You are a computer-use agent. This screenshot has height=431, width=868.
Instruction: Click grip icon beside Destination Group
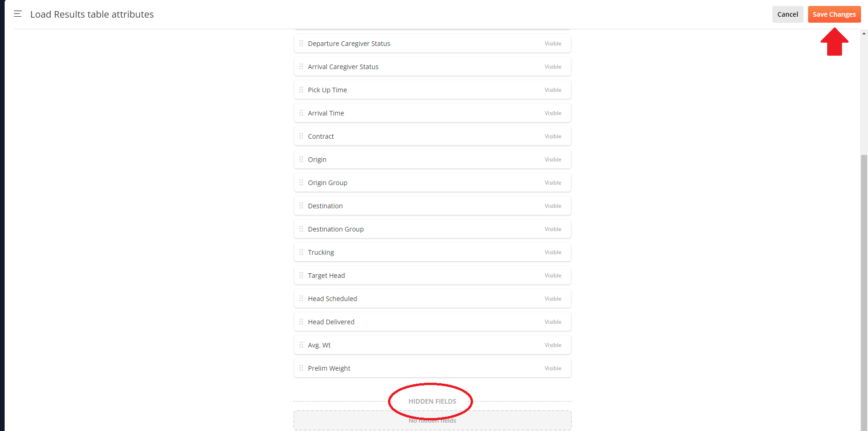(x=301, y=229)
